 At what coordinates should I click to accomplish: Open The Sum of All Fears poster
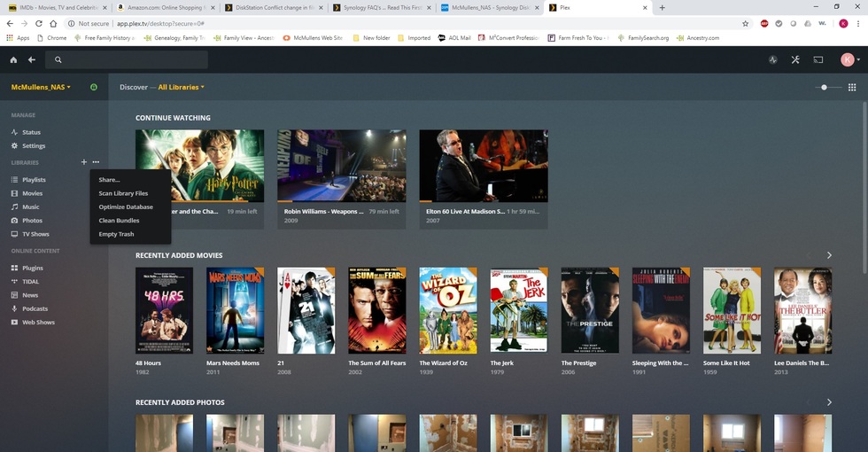377,310
